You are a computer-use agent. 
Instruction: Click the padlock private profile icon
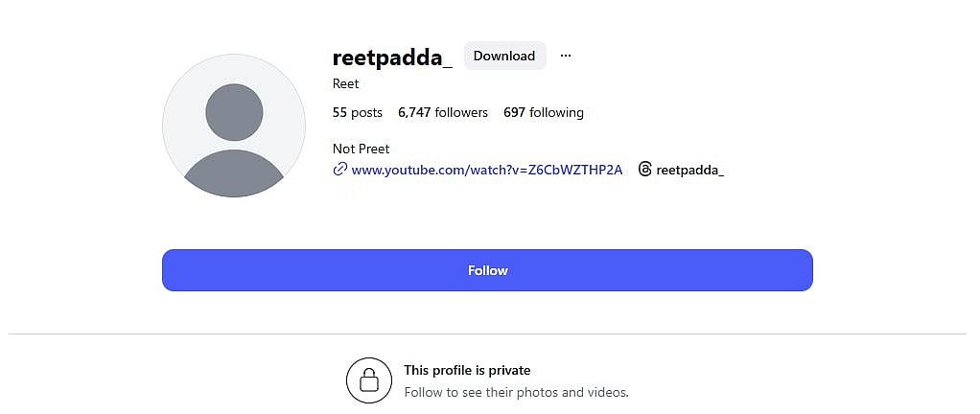[x=369, y=380]
